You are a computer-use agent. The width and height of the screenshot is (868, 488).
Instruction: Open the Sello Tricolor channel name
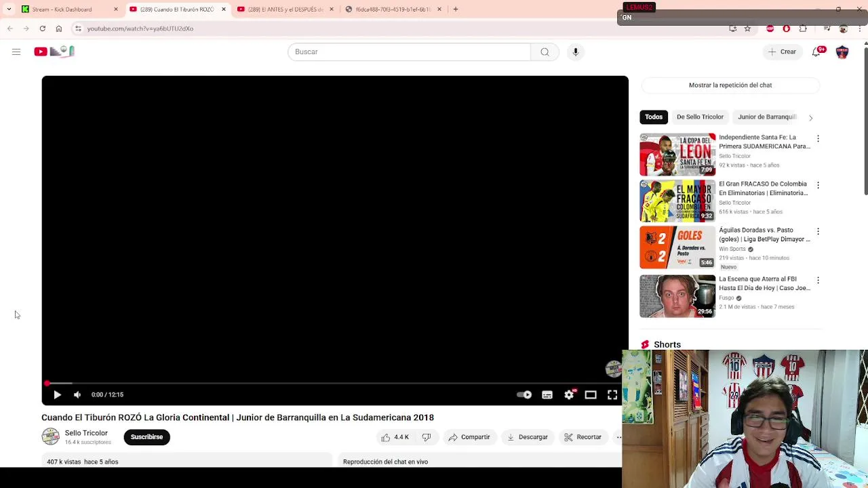point(86,433)
